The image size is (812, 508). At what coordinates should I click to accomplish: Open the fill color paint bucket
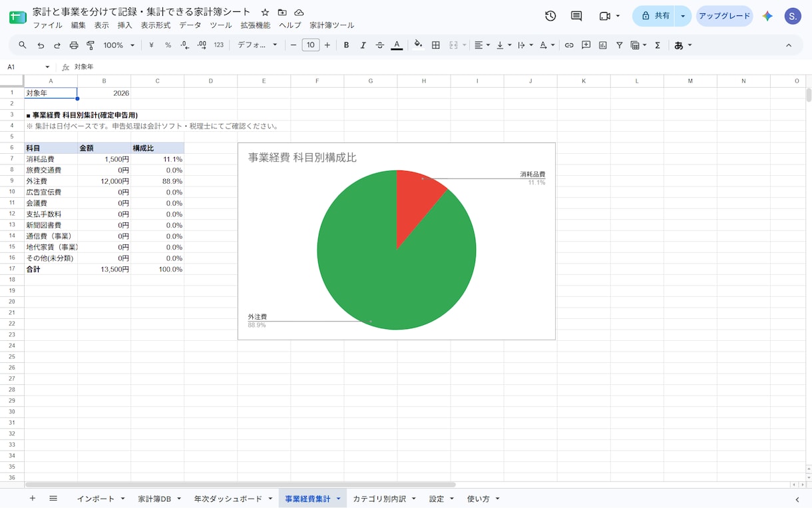pyautogui.click(x=418, y=45)
